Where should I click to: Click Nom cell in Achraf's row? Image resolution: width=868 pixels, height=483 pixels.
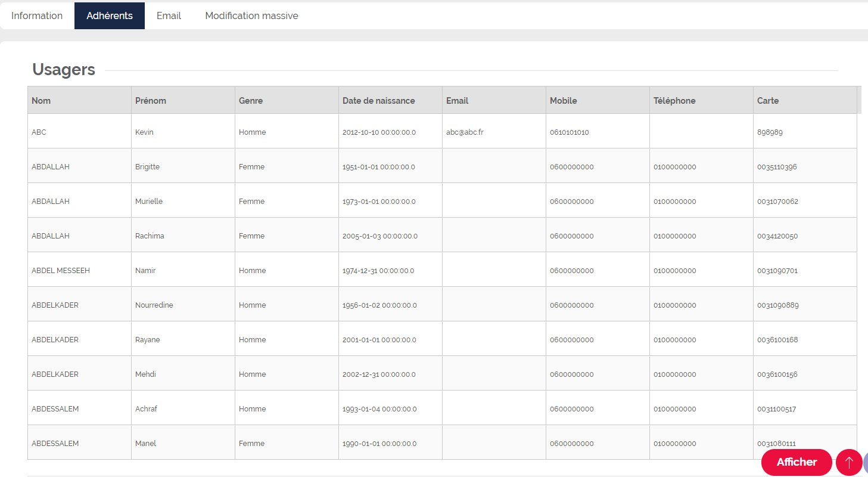79,408
